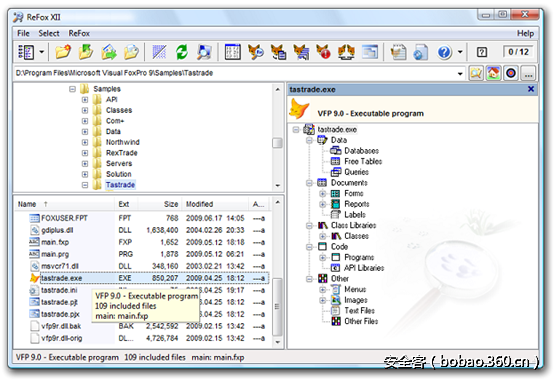Expand the Reports node
This screenshot has width=554, height=380.
point(323,204)
